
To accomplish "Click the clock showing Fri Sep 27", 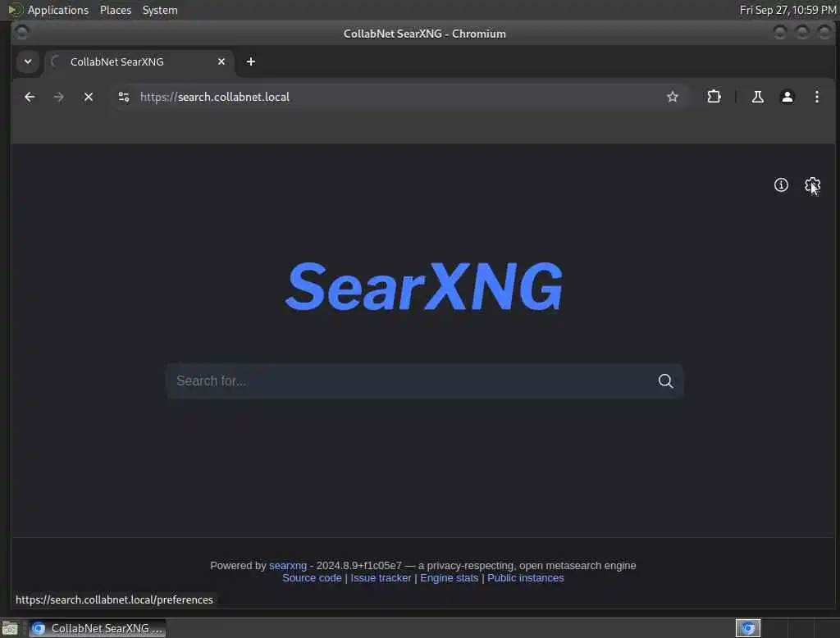I will click(x=787, y=10).
